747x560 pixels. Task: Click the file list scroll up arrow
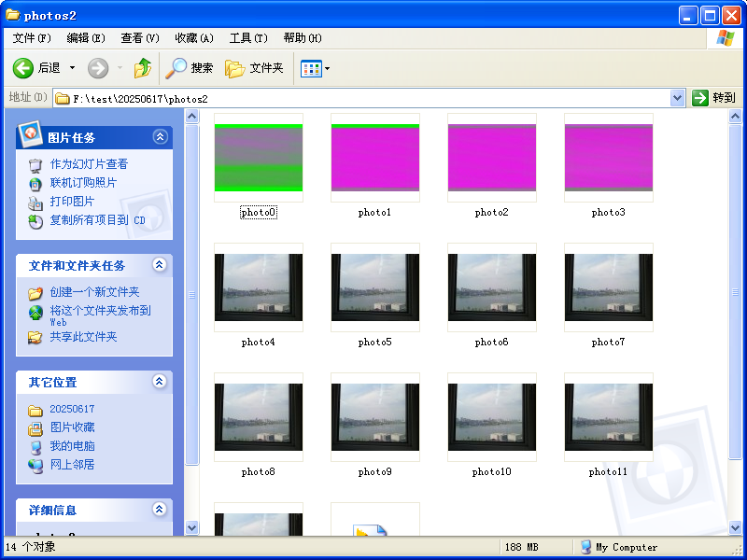735,116
